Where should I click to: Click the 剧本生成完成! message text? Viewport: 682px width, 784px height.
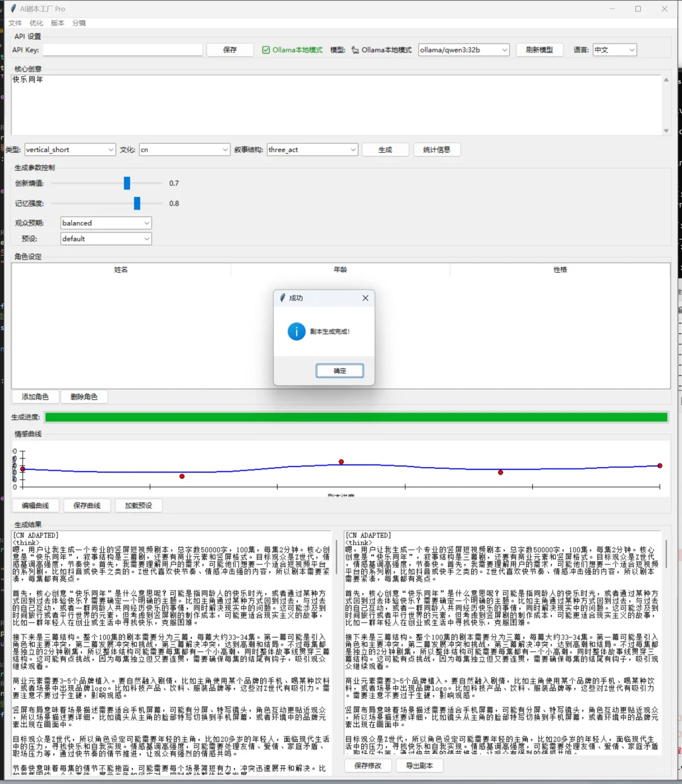330,331
